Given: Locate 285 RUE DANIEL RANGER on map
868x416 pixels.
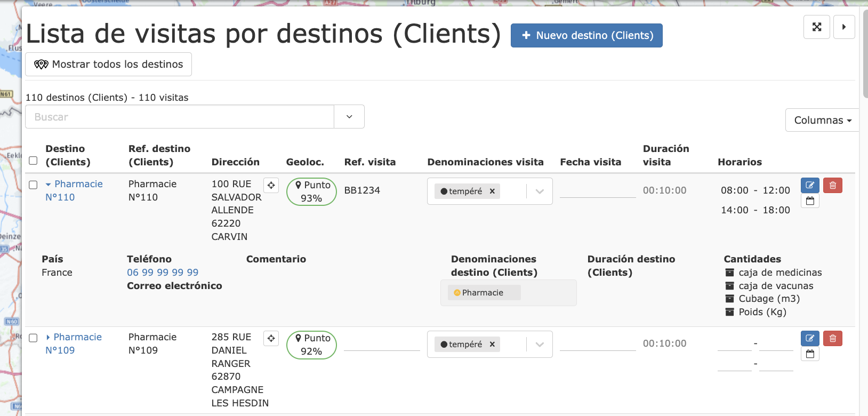Looking at the screenshot, I should tap(271, 338).
